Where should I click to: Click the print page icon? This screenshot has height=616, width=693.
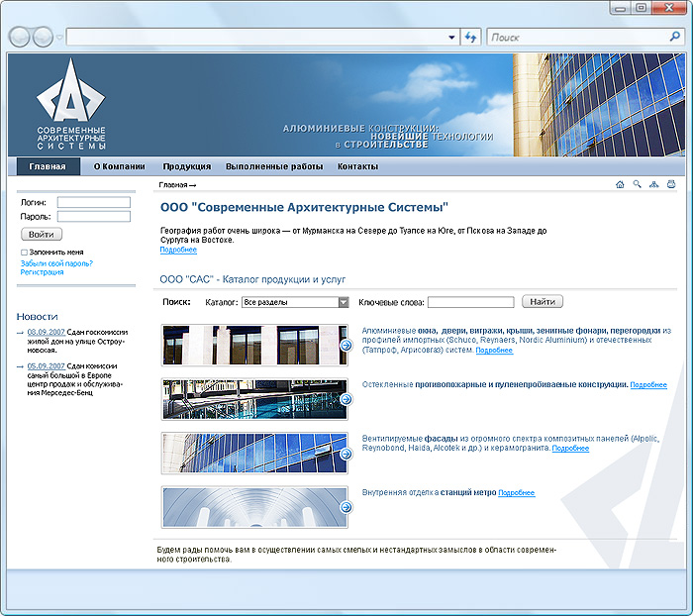pos(671,184)
